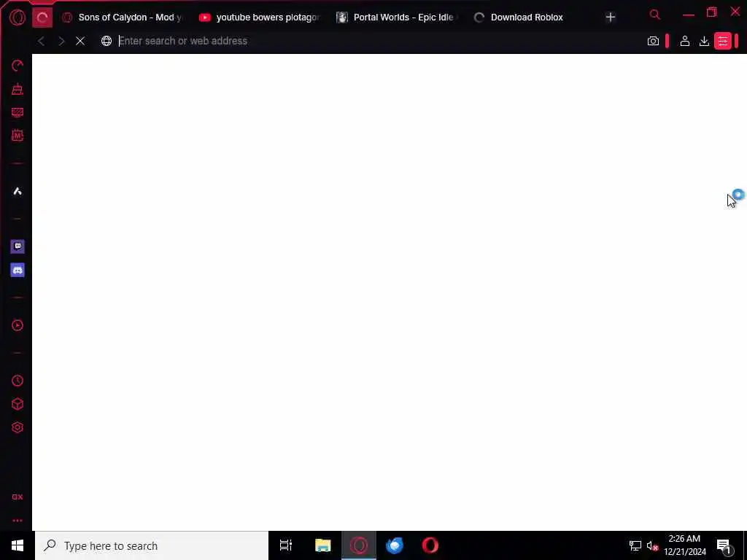The height and width of the screenshot is (560, 747).
Task: Click the globe site info icon
Action: (x=107, y=41)
